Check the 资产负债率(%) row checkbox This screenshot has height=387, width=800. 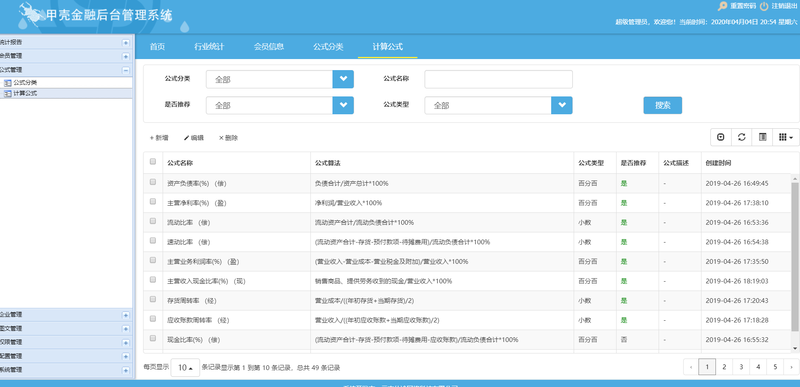pos(153,182)
